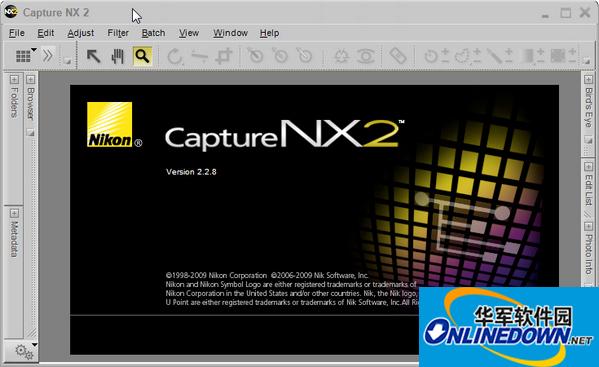The height and width of the screenshot is (367, 599).
Task: Open the Edit menu
Action: pos(45,33)
